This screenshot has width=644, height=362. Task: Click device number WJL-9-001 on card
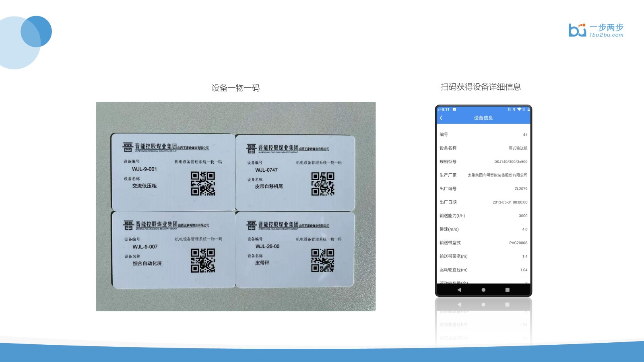(144, 169)
